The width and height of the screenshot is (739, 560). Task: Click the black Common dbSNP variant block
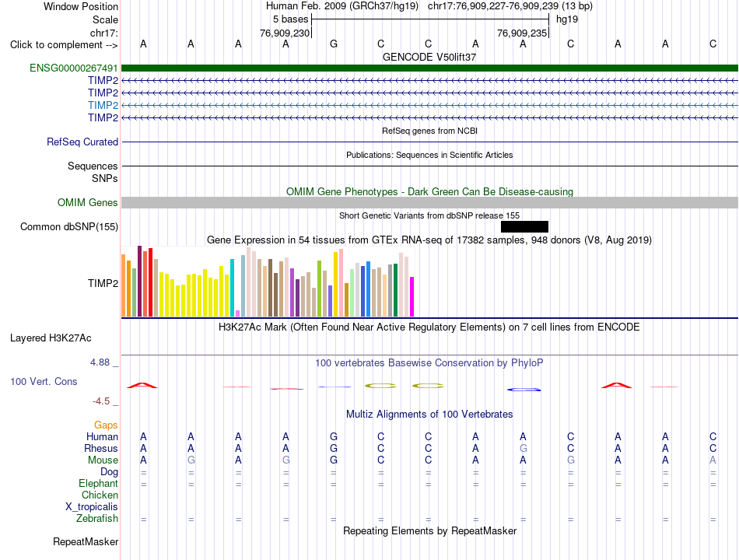[524, 227]
